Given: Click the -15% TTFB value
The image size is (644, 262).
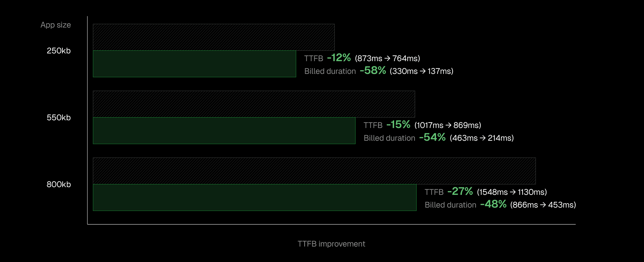Looking at the screenshot, I should click(398, 125).
